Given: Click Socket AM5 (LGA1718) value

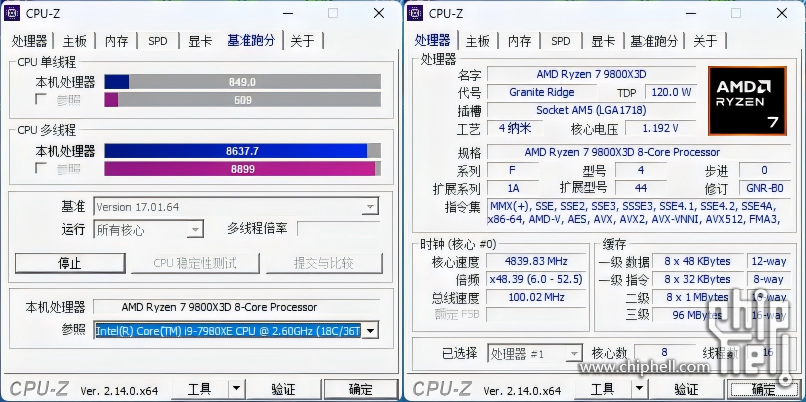Looking at the screenshot, I should [x=591, y=110].
